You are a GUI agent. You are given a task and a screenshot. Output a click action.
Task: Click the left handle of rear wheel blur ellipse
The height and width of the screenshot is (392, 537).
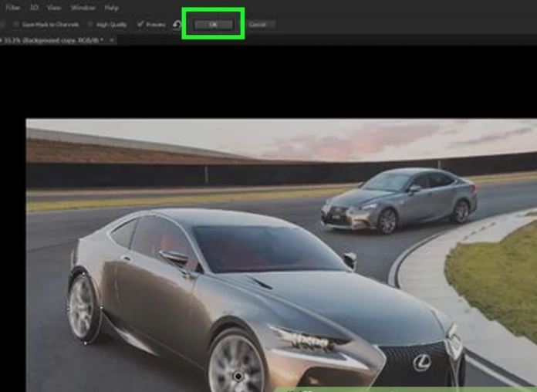pyautogui.click(x=67, y=307)
